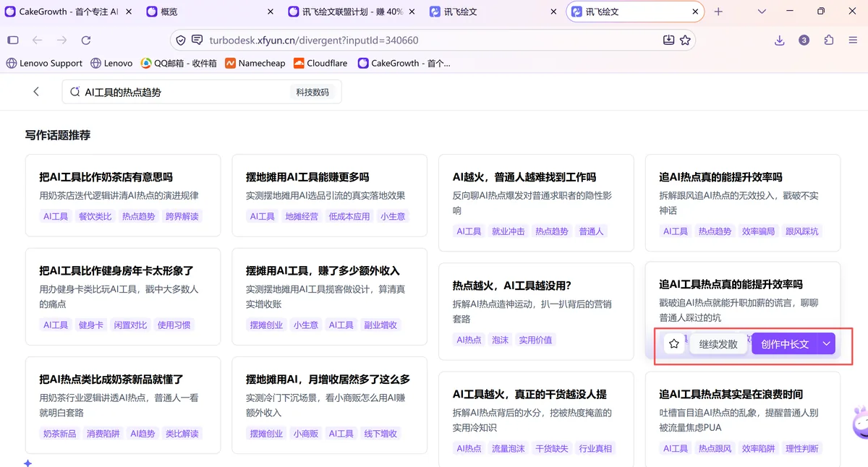The width and height of the screenshot is (868, 467).
Task: Click the sparkle icon at bottom left
Action: point(27,463)
